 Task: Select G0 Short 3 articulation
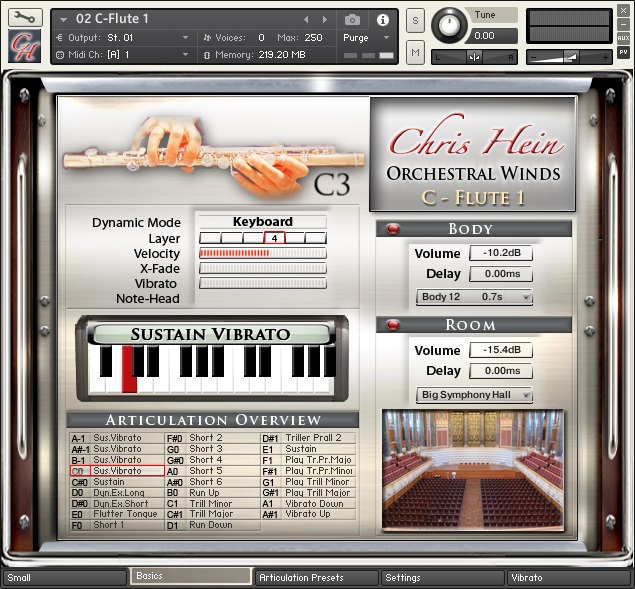[x=213, y=449]
